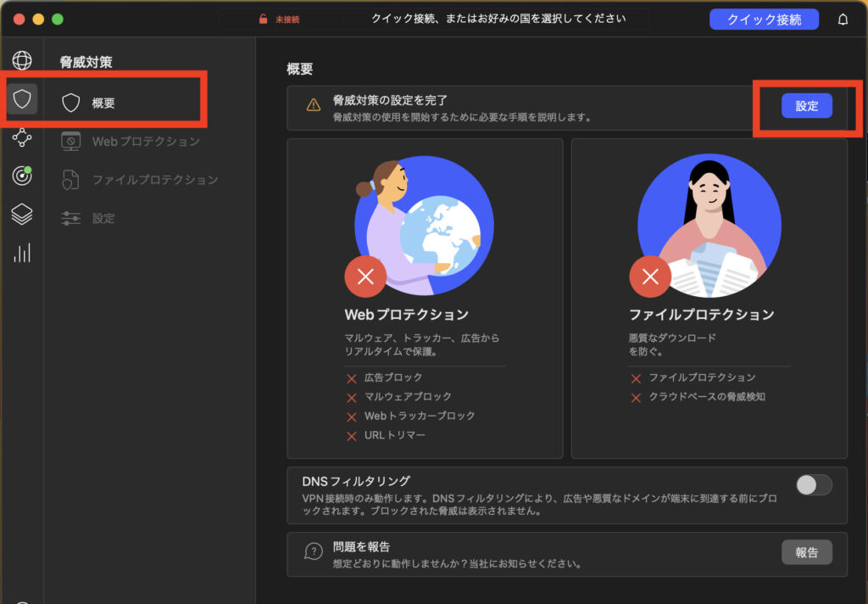Image resolution: width=868 pixels, height=604 pixels.
Task: Click the country selection search field
Action: click(498, 19)
